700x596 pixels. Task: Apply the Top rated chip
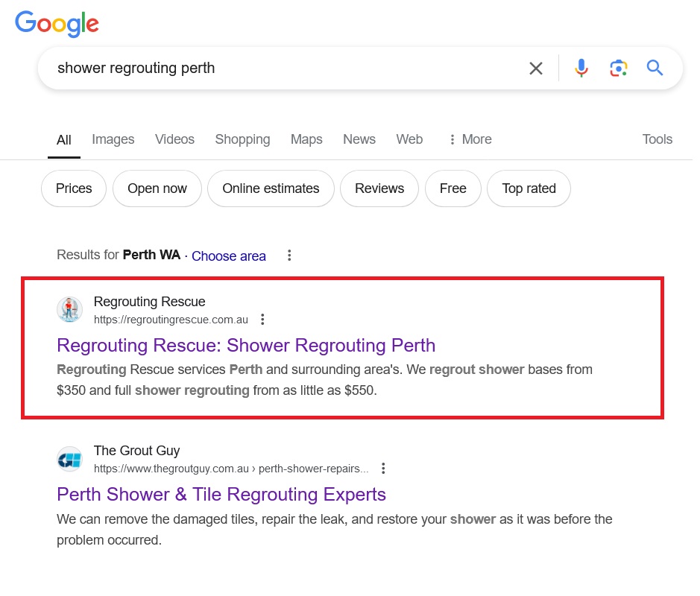click(529, 188)
